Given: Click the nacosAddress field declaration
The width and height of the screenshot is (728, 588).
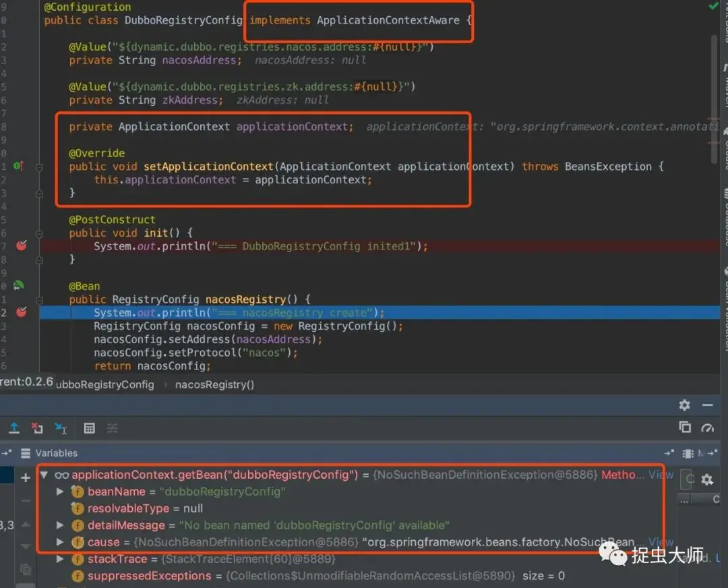Looking at the screenshot, I should (x=156, y=61).
